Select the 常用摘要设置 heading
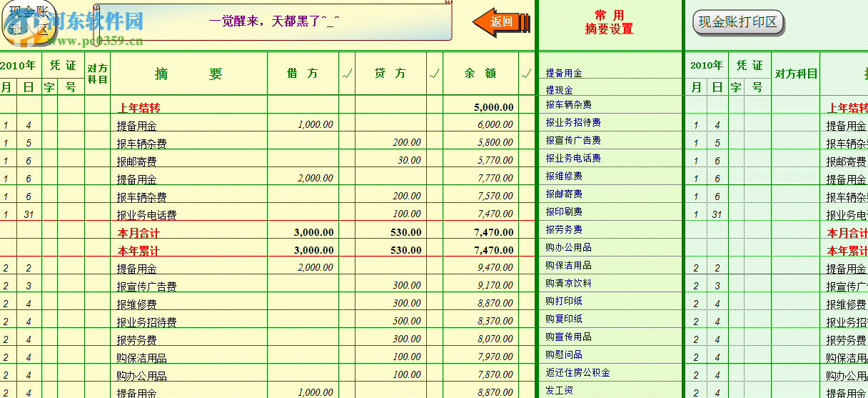Viewport: 868px width, 398px height. (x=609, y=22)
